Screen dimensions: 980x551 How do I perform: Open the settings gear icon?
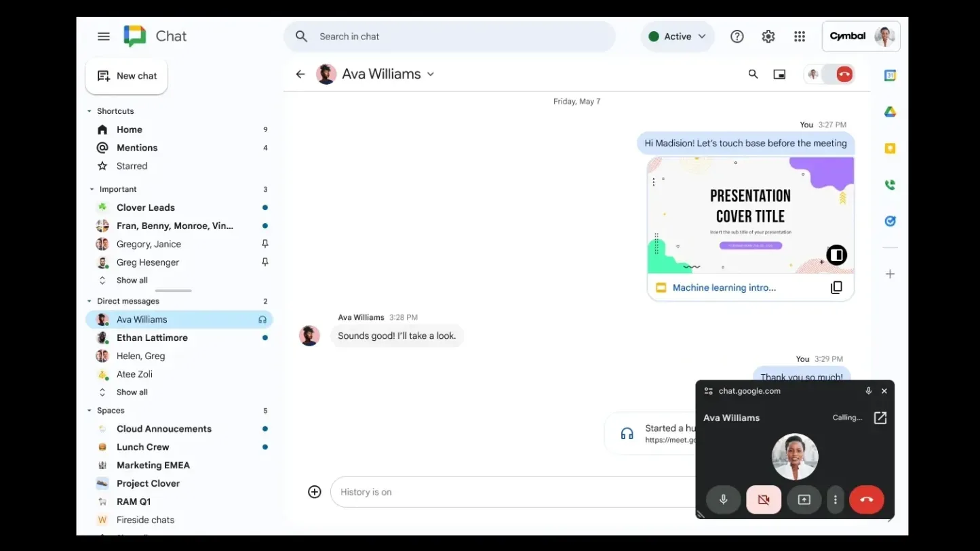point(768,37)
